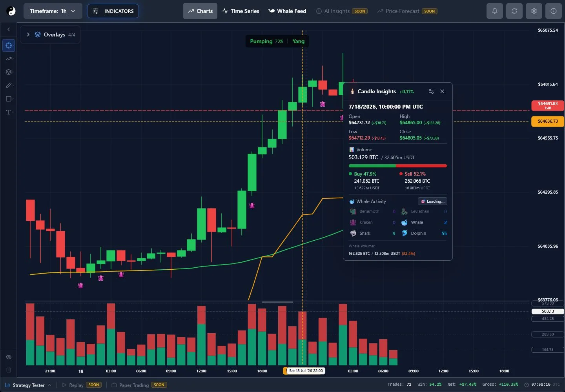Open the layers tool in sidebar
This screenshot has height=392, width=565.
(x=9, y=72)
